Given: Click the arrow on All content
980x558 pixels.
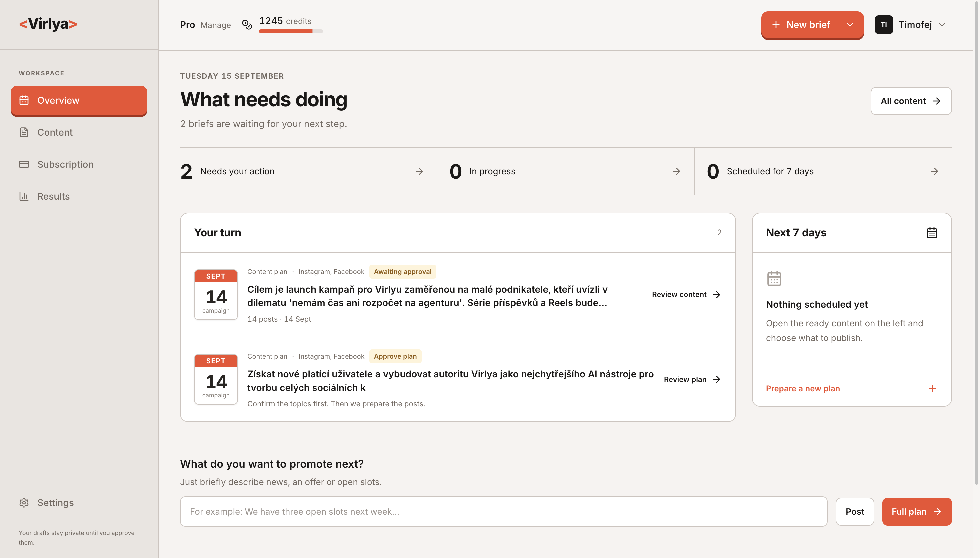Looking at the screenshot, I should point(937,101).
